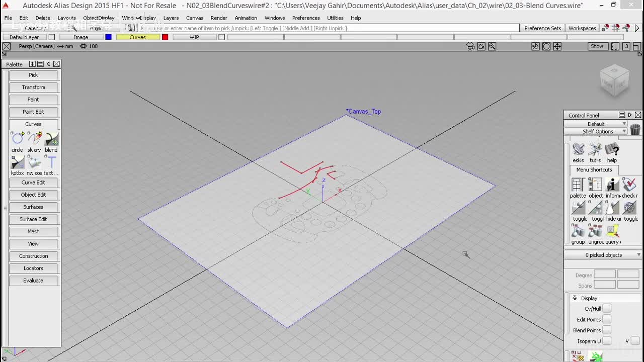Toggle the Blend Points display checkbox
Screen dimensions: 644x362
click(x=607, y=330)
